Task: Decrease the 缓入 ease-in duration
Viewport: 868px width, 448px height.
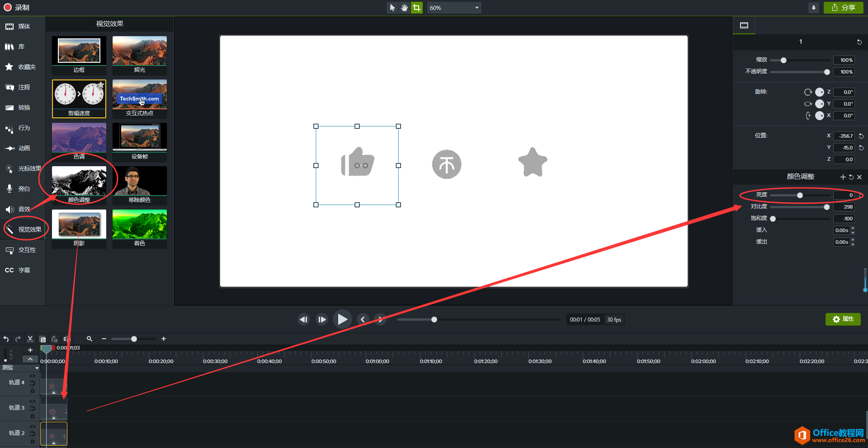Action: coord(853,233)
